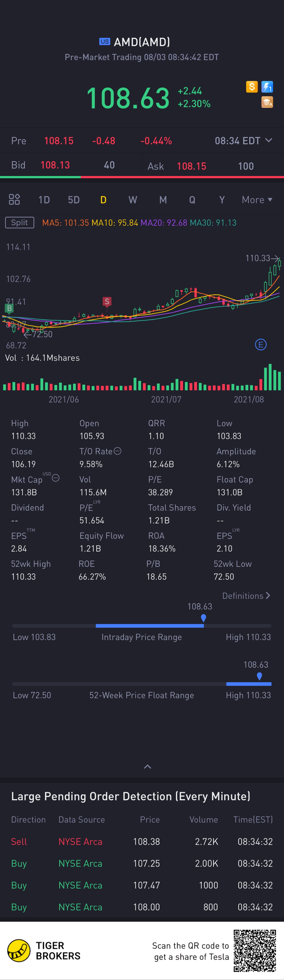Tap the 52wk High value 110.33
Viewport: 284px width, 980px height.
23,576
